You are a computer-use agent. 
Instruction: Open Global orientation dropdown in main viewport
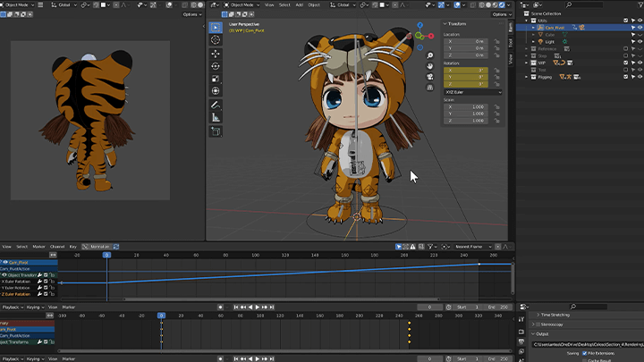[x=342, y=5]
